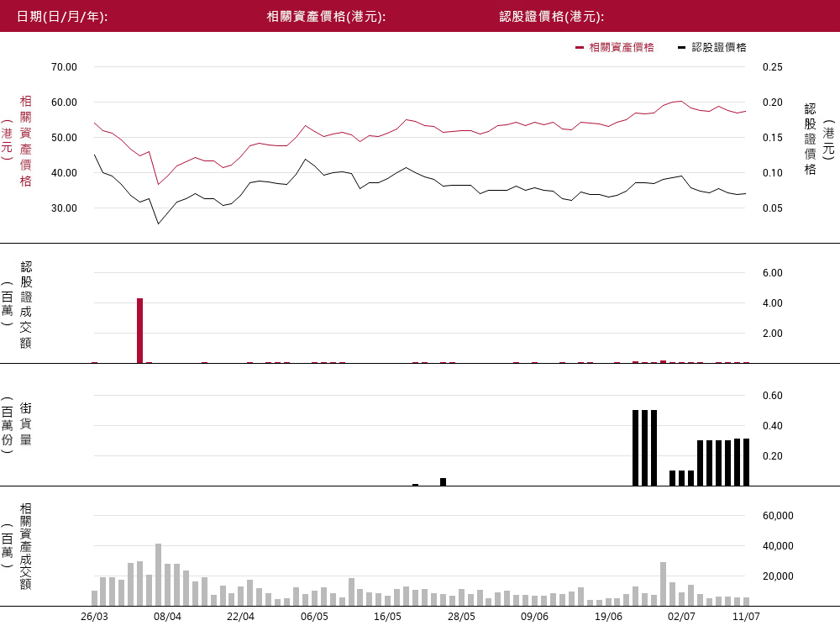Click the 6.00 warrant turnover axis value
Viewport: 840px width, 631px height.
(x=773, y=272)
